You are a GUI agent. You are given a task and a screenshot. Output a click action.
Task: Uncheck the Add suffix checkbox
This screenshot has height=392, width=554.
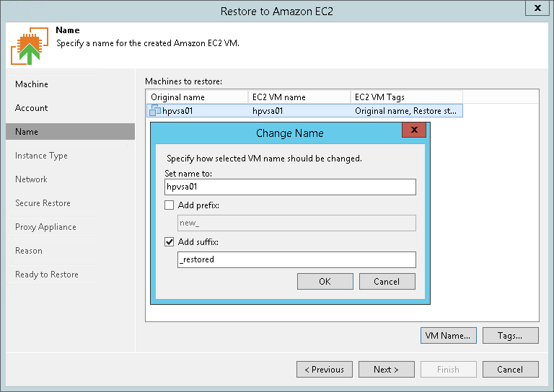[x=170, y=242]
